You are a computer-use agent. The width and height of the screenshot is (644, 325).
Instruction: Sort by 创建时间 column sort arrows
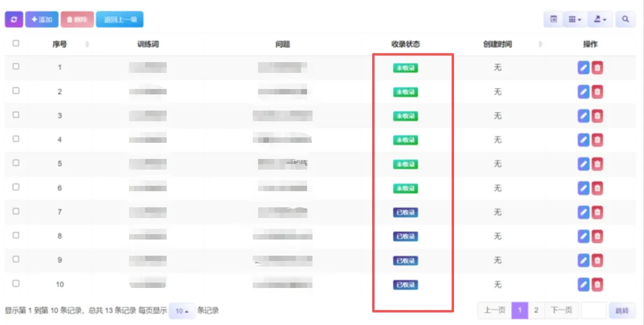point(540,44)
